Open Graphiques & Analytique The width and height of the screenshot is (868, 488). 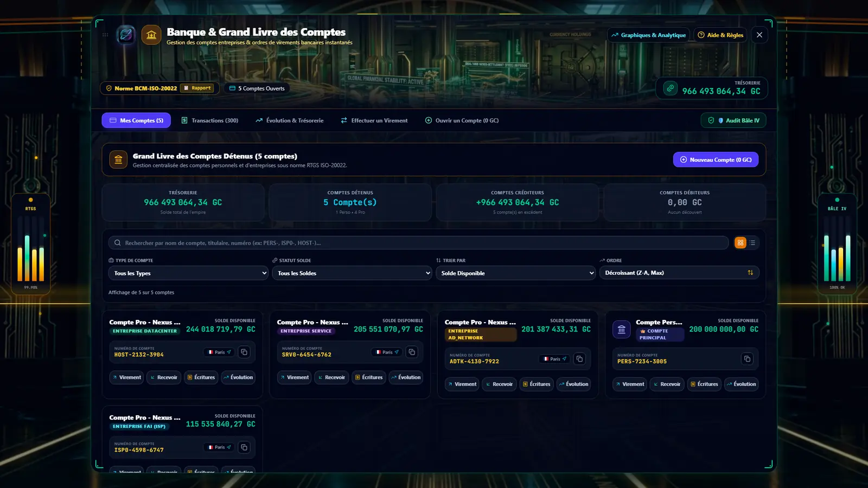(648, 35)
